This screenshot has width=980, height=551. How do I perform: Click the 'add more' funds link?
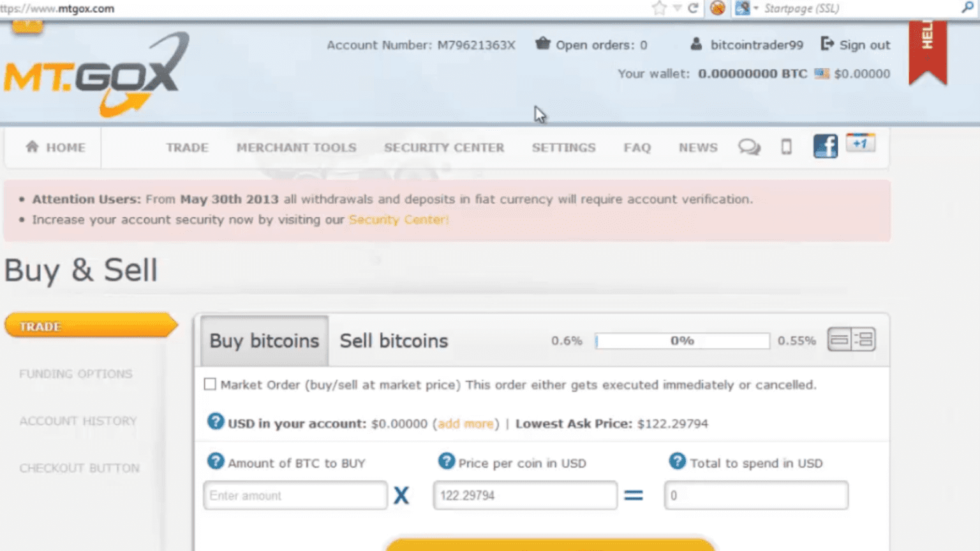tap(466, 424)
